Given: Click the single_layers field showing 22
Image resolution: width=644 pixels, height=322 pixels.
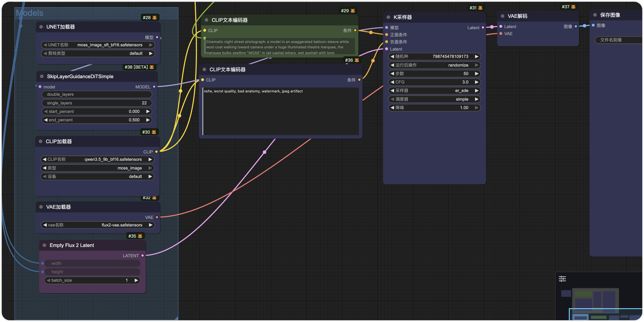Looking at the screenshot, I should click(x=97, y=103).
